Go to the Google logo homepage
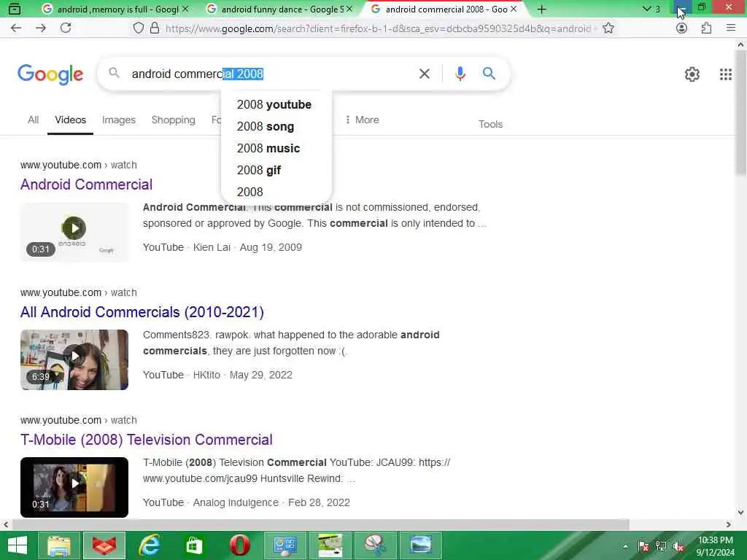The width and height of the screenshot is (747, 560). tap(50, 74)
